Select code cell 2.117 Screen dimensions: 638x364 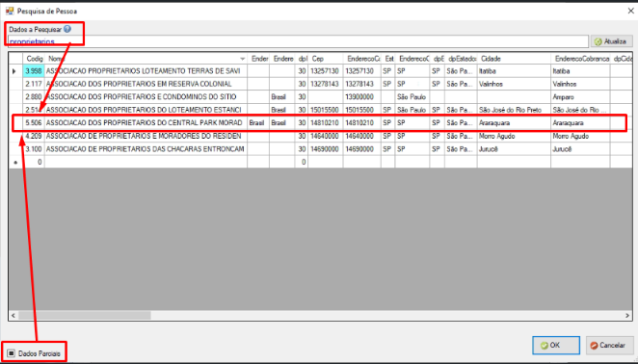pyautogui.click(x=34, y=84)
